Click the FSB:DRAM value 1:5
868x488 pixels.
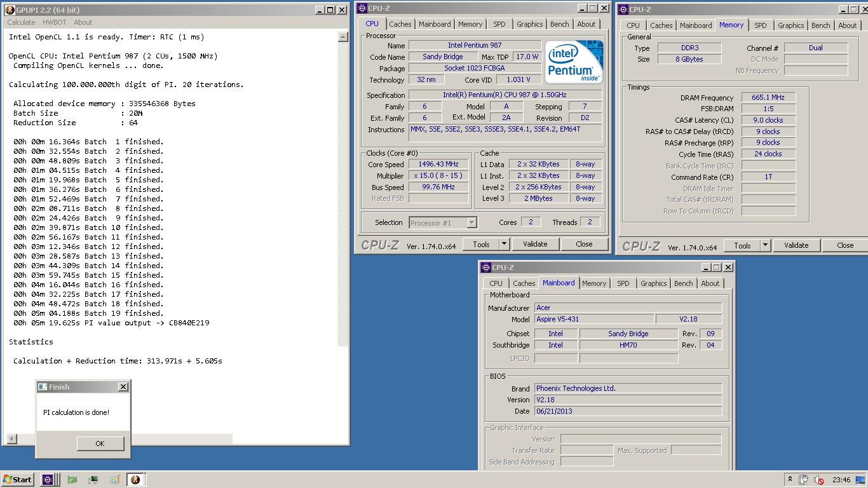[x=768, y=109]
